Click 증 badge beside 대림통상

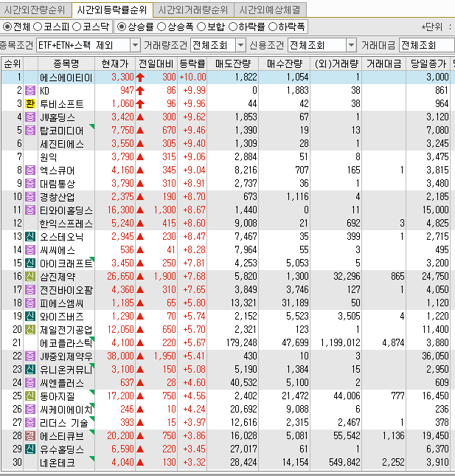30,183
